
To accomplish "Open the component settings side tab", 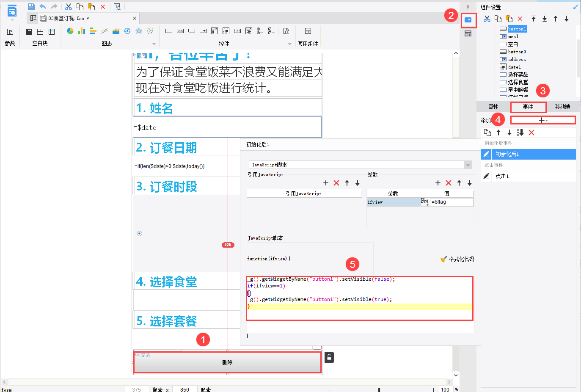I will point(468,20).
